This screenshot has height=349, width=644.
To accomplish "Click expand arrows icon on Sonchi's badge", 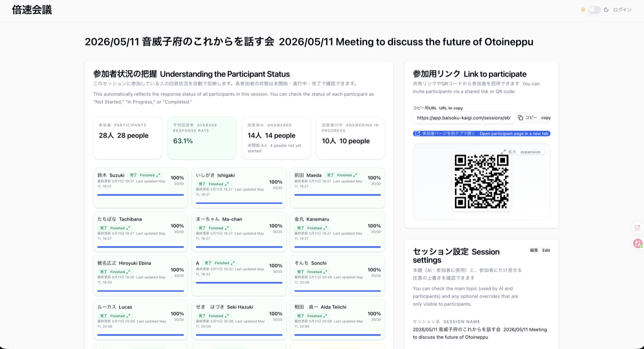I will point(325,272).
